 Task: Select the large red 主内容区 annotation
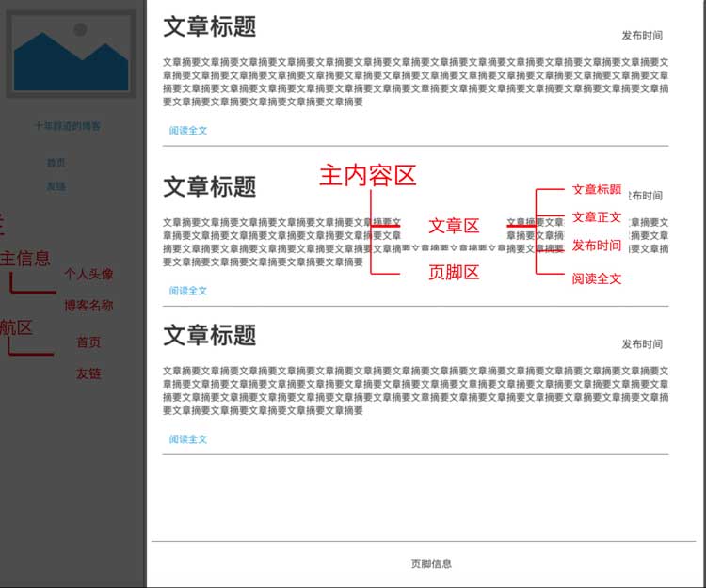point(367,176)
